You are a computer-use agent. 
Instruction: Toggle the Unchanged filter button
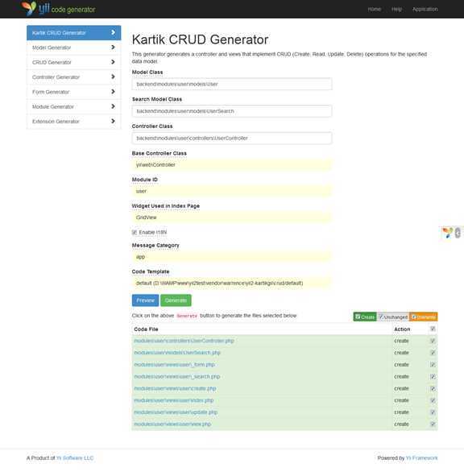pyautogui.click(x=393, y=317)
